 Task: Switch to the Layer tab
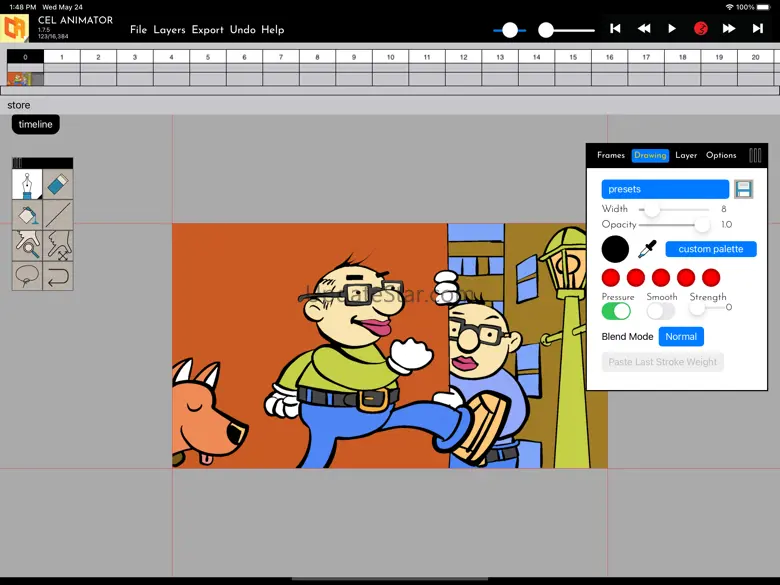pos(686,155)
